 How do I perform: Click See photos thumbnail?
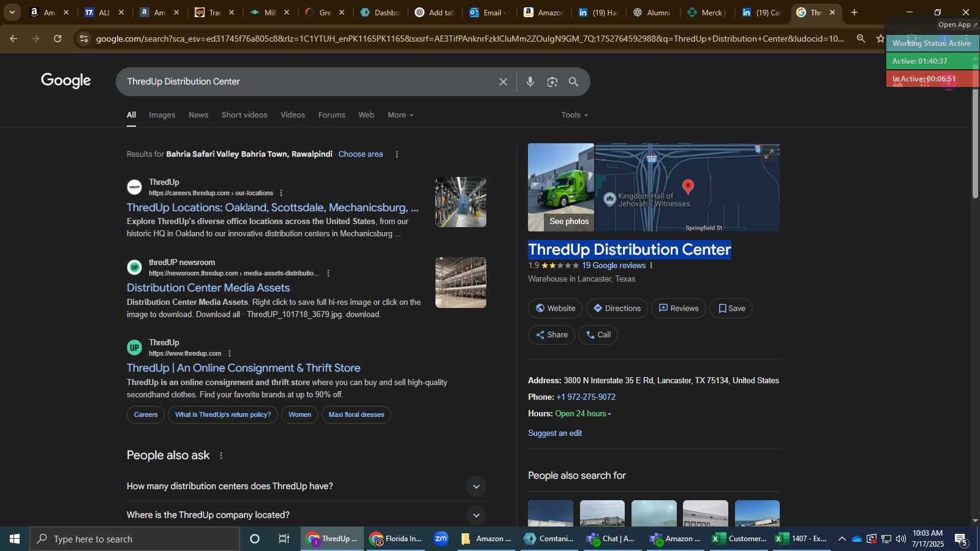(561, 187)
